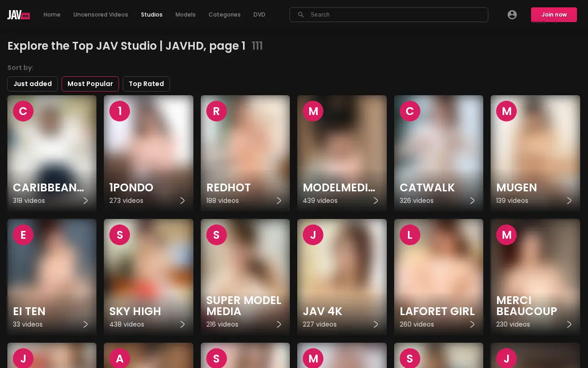Click the E badge on the EI TEN card

tap(23, 235)
